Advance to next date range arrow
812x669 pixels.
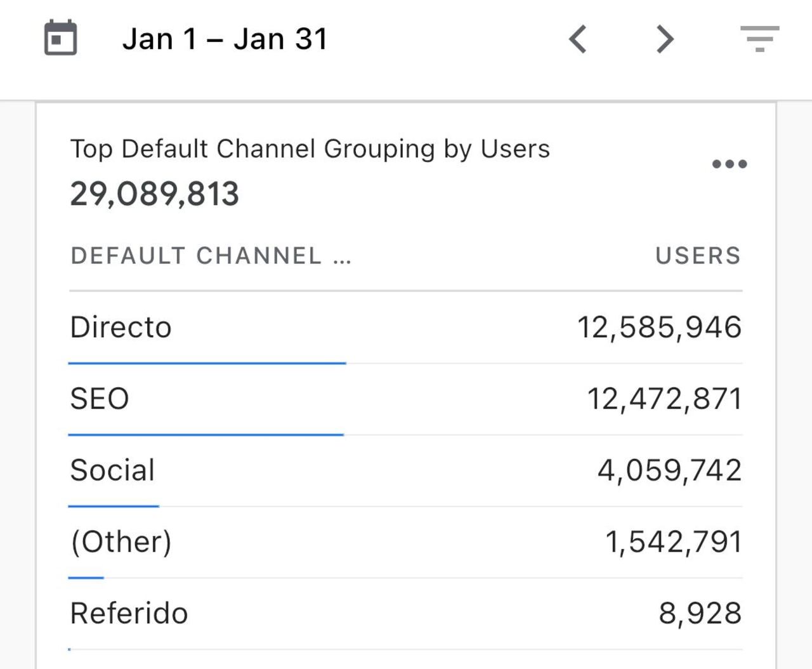(664, 39)
